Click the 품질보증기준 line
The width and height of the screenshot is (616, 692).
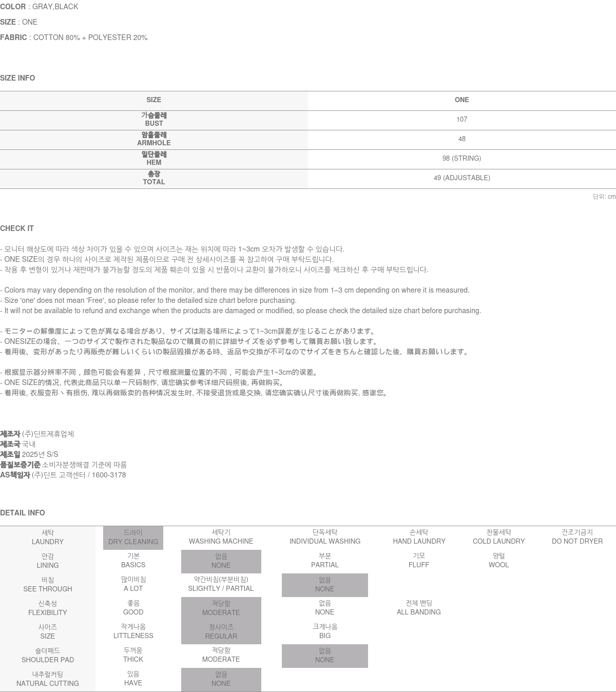pyautogui.click(x=64, y=465)
